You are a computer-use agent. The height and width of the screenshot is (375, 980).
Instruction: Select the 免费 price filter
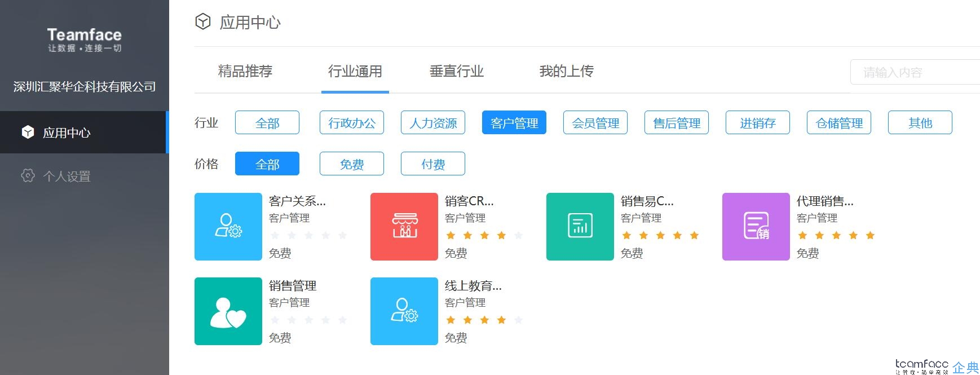pyautogui.click(x=352, y=164)
